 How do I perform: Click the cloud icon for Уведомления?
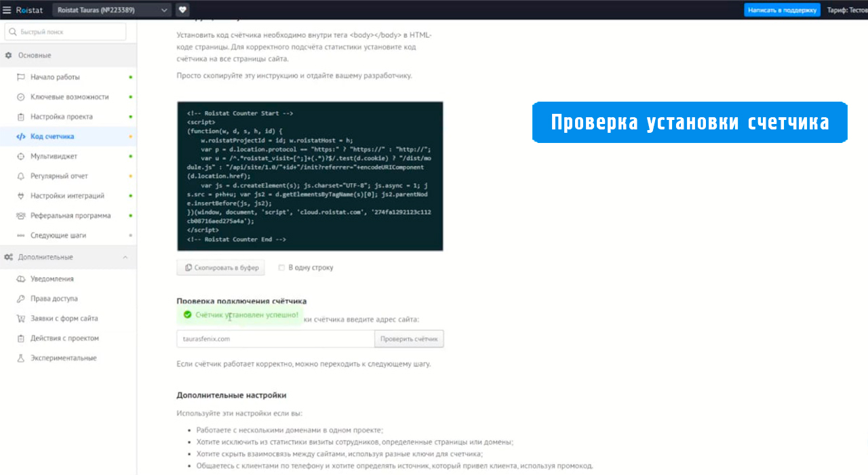pos(21,278)
